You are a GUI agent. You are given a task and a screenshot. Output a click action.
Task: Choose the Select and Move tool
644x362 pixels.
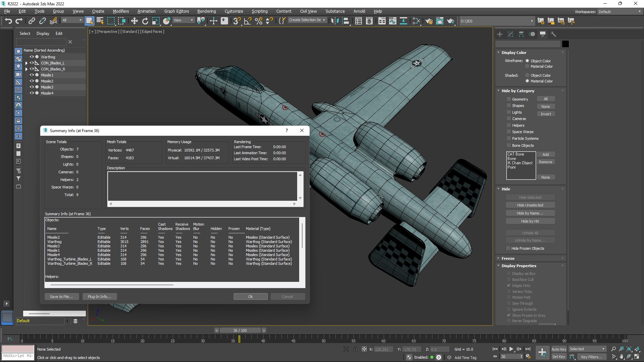(135, 21)
